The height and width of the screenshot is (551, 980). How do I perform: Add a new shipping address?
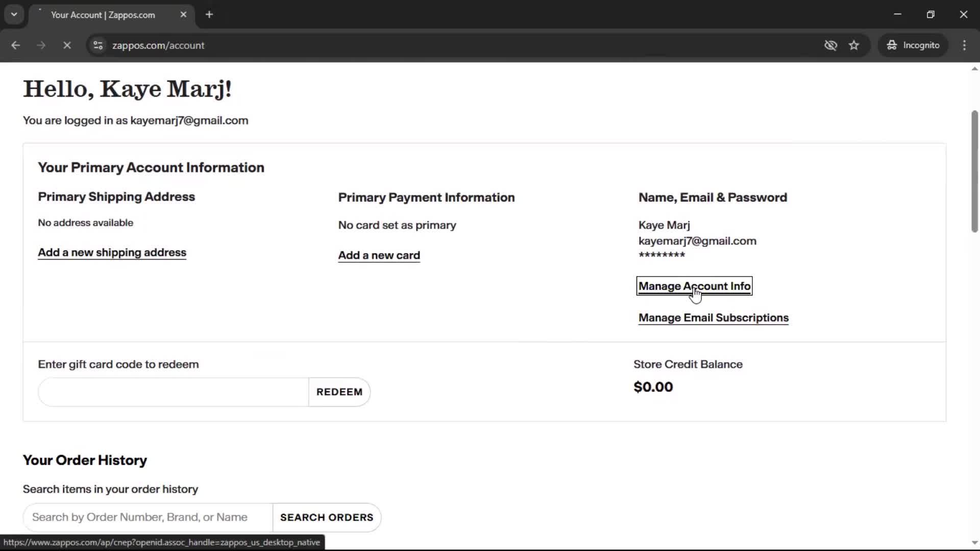pyautogui.click(x=112, y=253)
